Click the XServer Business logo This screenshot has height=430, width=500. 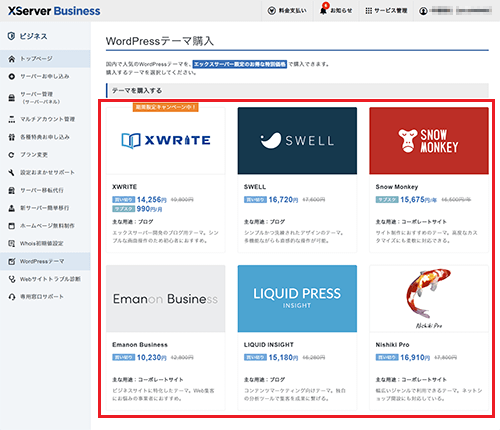point(54,11)
